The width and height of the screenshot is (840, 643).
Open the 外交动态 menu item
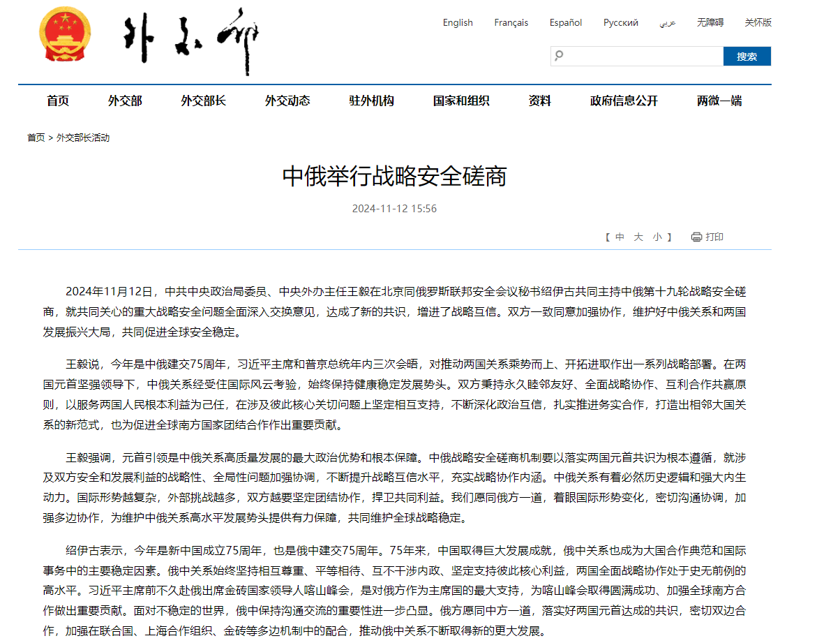tap(287, 101)
